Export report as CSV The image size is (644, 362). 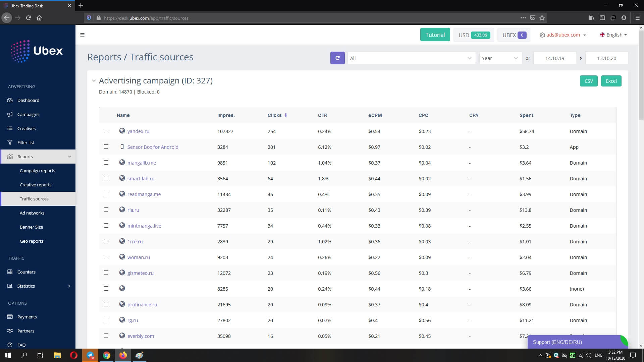click(589, 81)
